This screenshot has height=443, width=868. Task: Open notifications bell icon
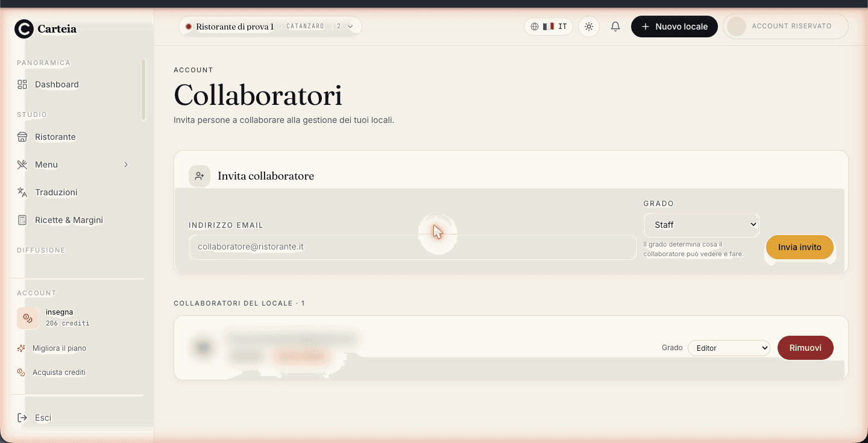click(615, 27)
